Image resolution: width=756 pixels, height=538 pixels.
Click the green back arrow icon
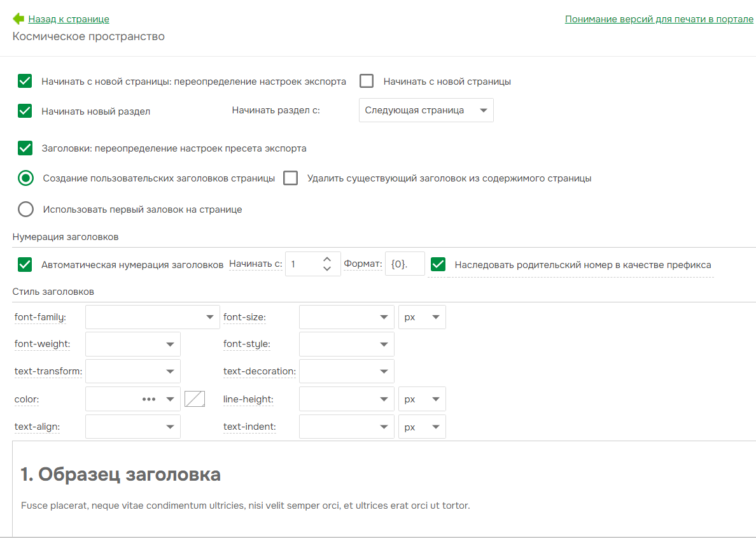(x=18, y=19)
